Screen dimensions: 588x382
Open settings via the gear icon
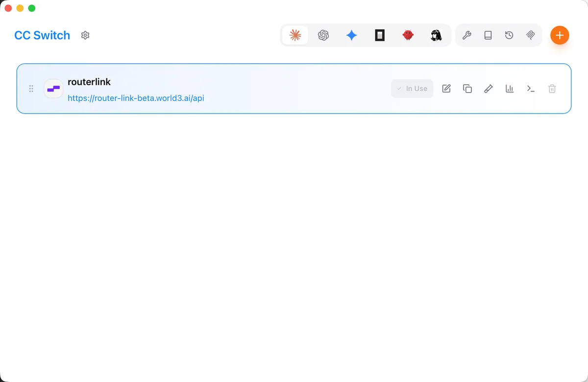coord(85,35)
